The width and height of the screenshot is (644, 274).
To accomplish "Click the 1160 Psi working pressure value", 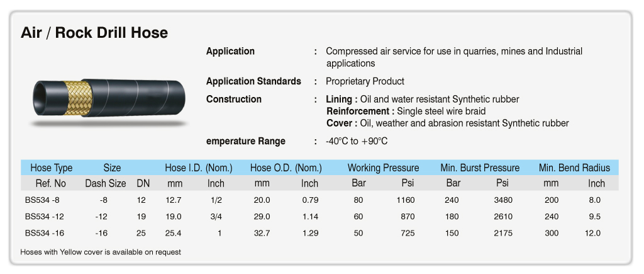I will coord(406,200).
